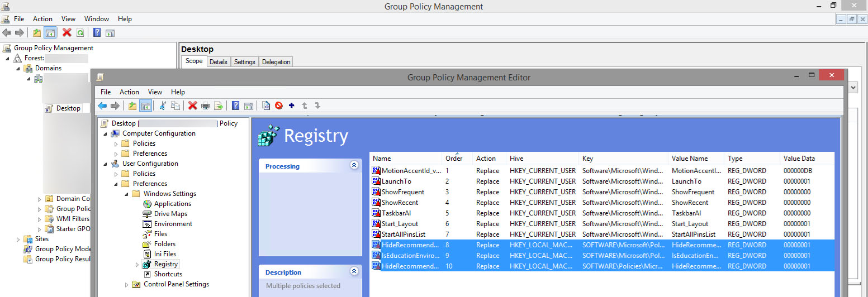Screen dimensions: 868x297
Task: Select the MotionAccentId registry row
Action: [601, 171]
